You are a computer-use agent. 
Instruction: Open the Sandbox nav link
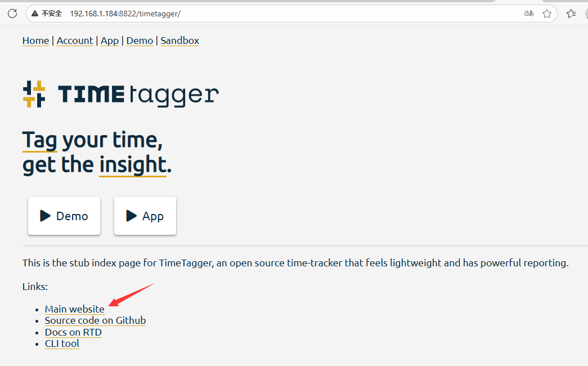pyautogui.click(x=179, y=41)
